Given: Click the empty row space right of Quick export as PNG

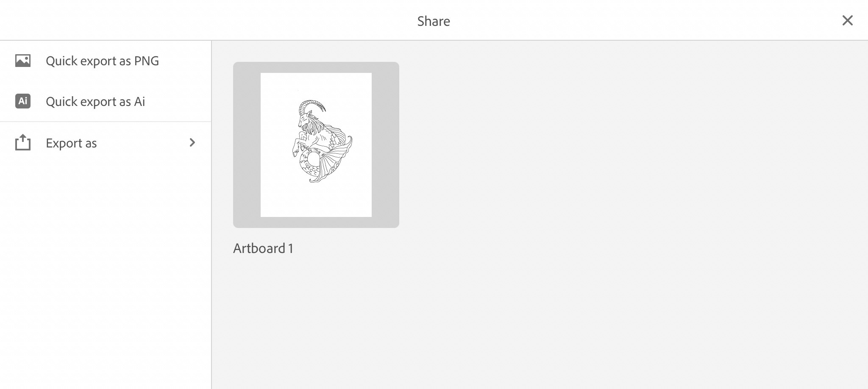Looking at the screenshot, I should [x=185, y=61].
